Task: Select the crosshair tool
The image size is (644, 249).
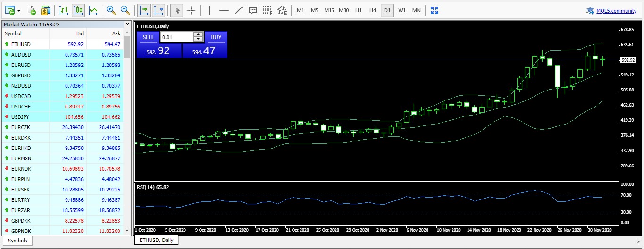Action: [191, 10]
